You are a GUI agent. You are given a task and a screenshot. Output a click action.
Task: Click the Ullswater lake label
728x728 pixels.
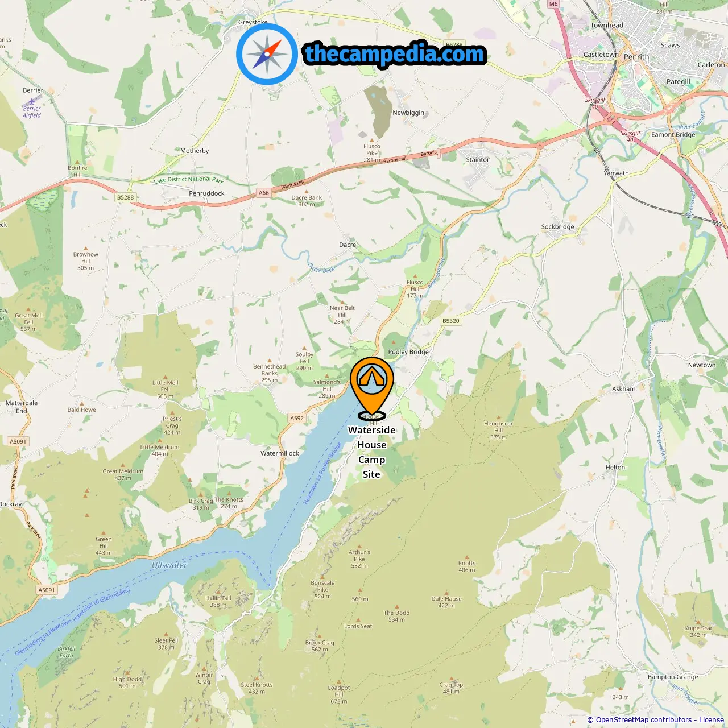coord(169,565)
